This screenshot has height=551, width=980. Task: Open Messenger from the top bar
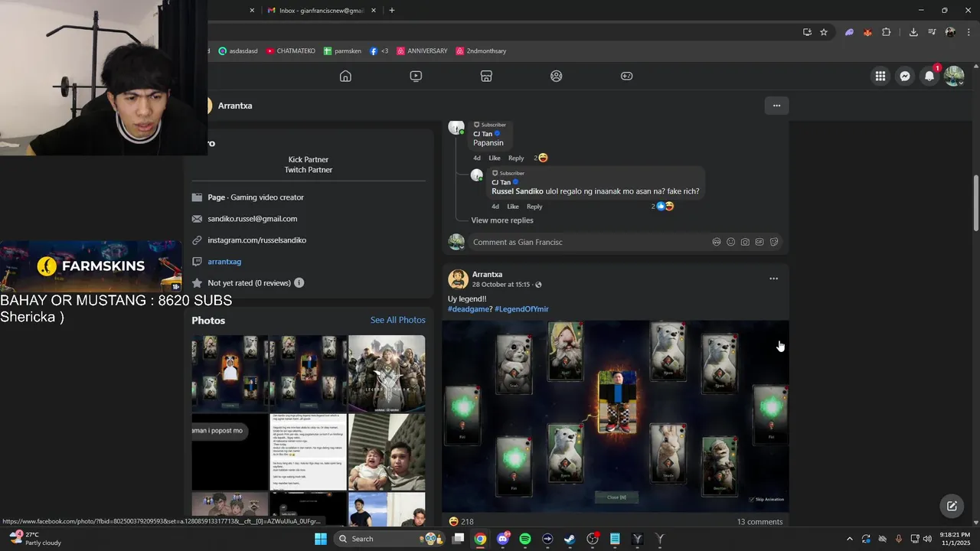(x=905, y=76)
